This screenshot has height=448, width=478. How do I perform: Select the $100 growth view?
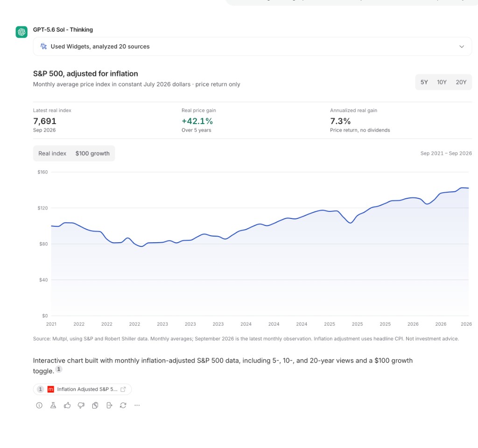pos(92,153)
